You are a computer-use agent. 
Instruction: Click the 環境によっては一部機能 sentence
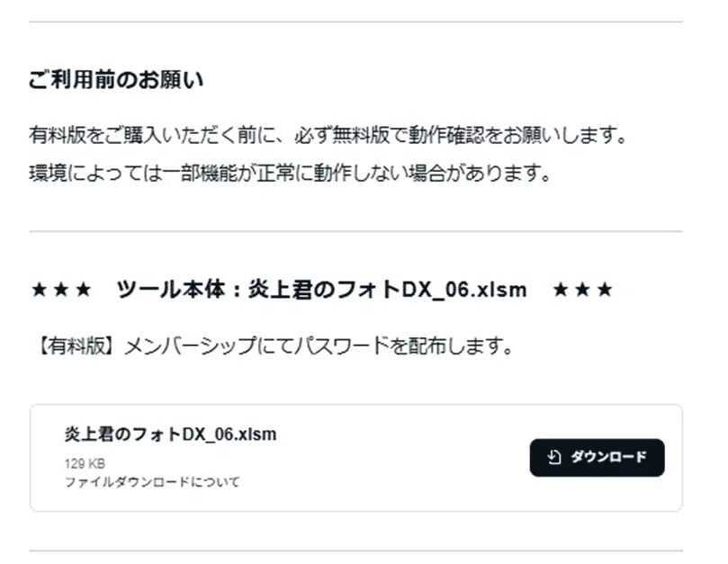[290, 173]
